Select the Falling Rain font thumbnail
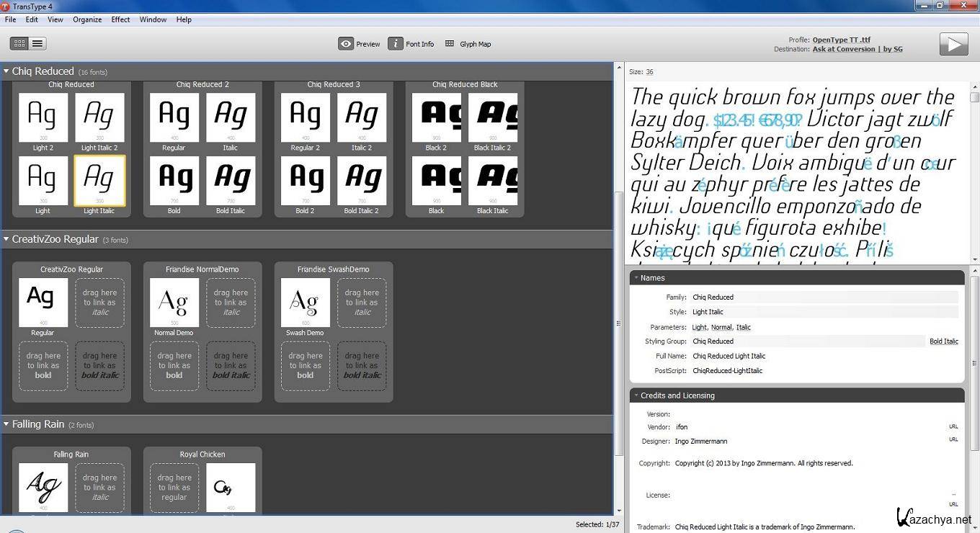Image resolution: width=980 pixels, height=533 pixels. tap(43, 487)
